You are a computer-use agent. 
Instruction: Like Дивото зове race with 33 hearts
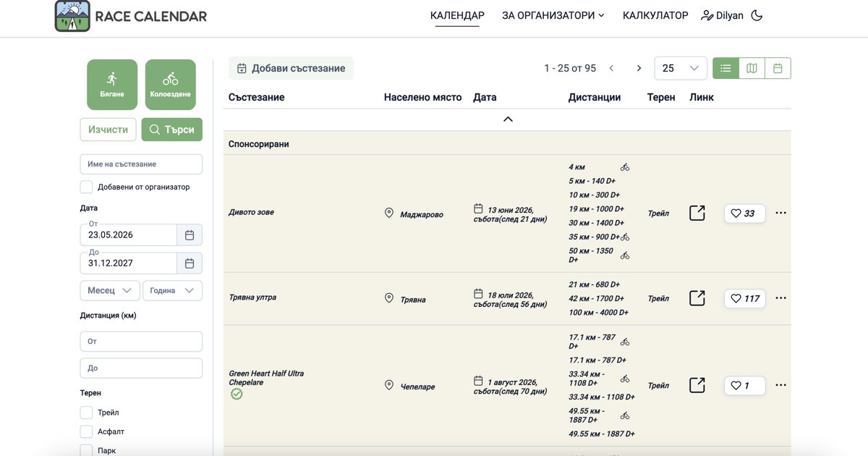pyautogui.click(x=744, y=214)
